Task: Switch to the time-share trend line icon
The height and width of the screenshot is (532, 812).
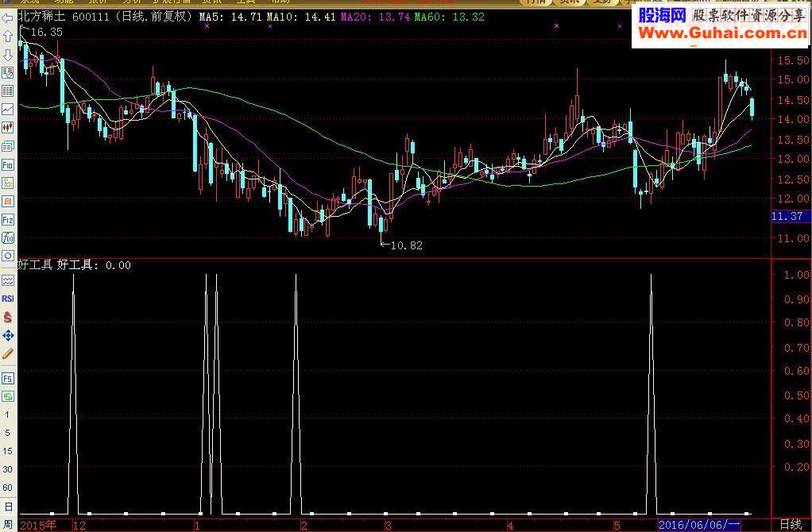Action: click(7, 110)
